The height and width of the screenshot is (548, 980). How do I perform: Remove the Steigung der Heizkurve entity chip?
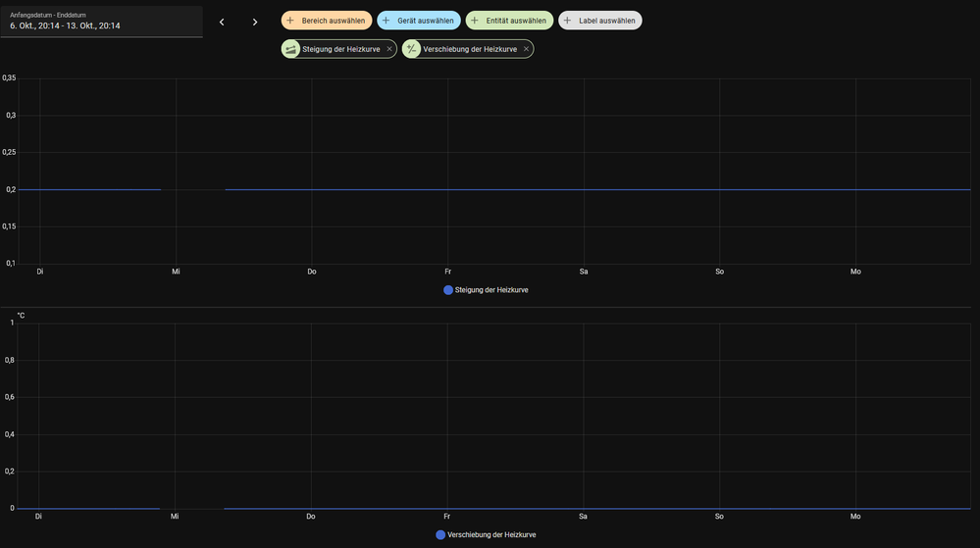389,49
